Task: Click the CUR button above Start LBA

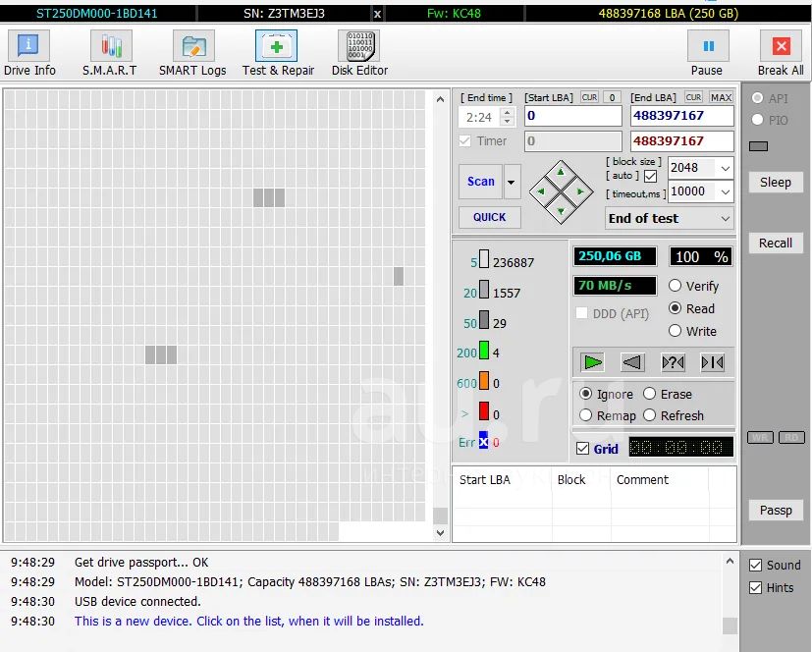Action: pyautogui.click(x=589, y=97)
